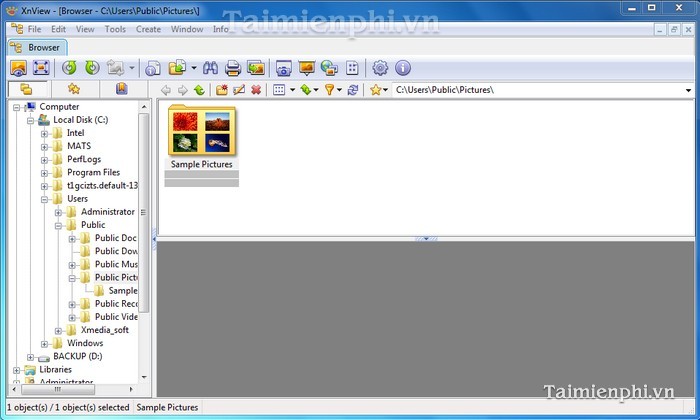700x420 pixels.
Task: Expand the Windows folder node
Action: coord(44,344)
